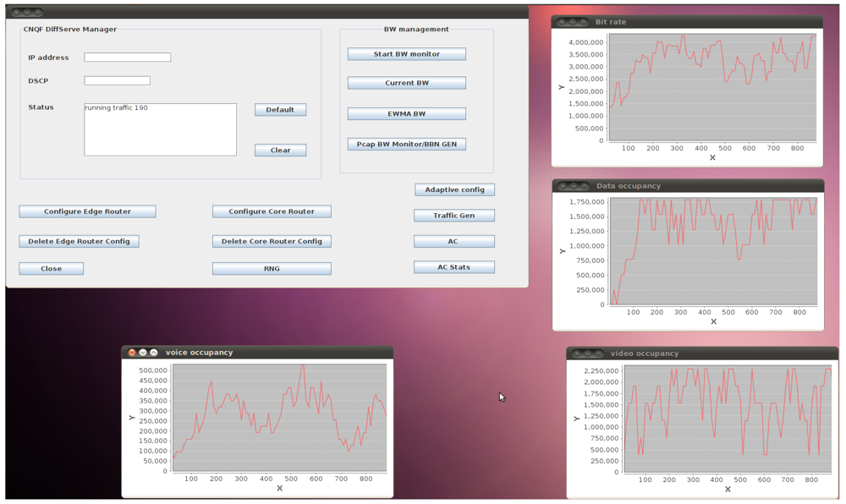The image size is (846, 504).
Task: Focus the DSCP input field
Action: click(117, 81)
